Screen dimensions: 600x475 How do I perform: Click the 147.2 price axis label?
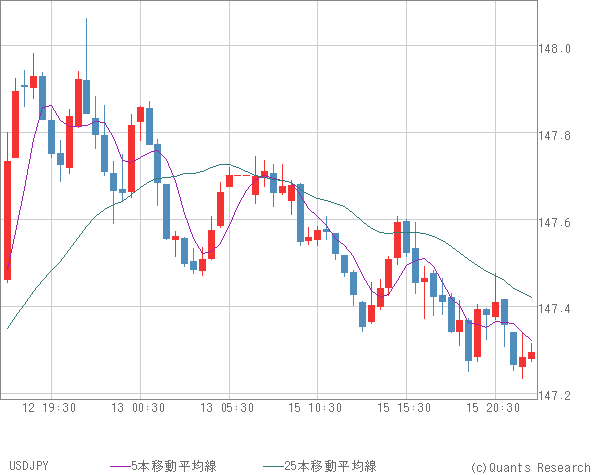tap(554, 395)
